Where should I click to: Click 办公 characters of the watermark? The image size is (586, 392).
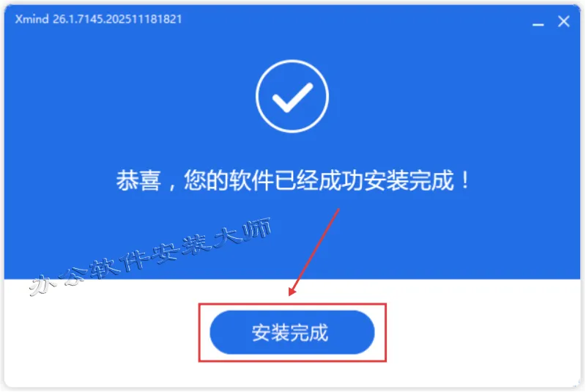pyautogui.click(x=56, y=281)
